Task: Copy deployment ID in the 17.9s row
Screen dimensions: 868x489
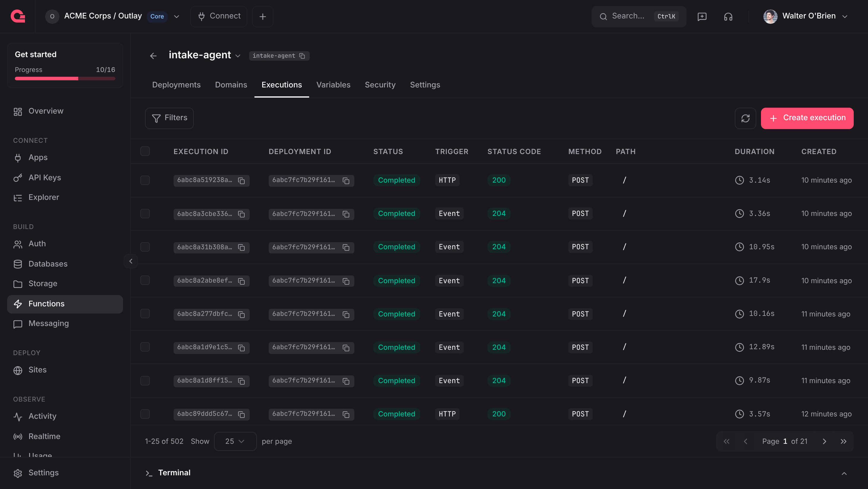Action: tap(346, 281)
